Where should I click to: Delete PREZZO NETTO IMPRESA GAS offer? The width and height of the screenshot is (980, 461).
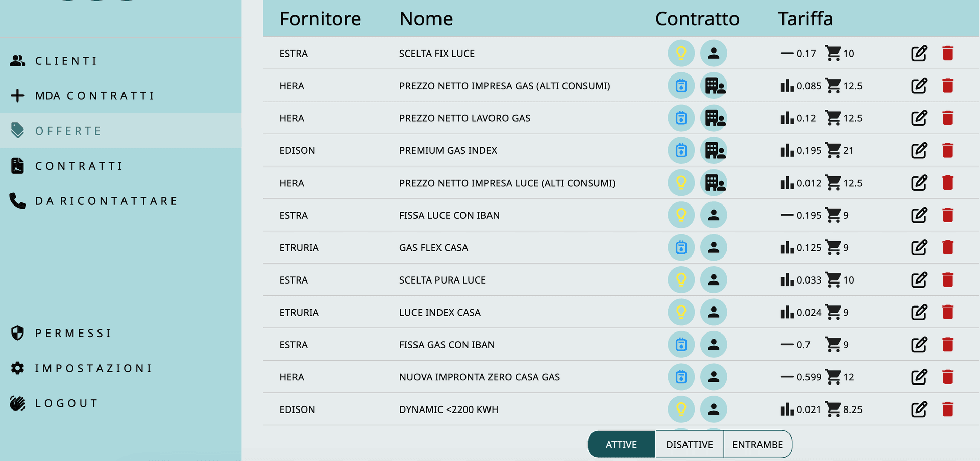948,86
